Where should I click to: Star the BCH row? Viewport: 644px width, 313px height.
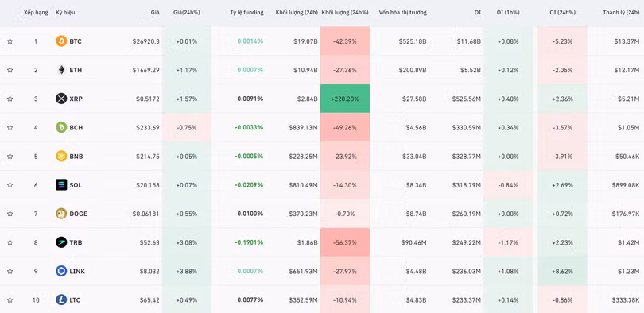(10, 127)
